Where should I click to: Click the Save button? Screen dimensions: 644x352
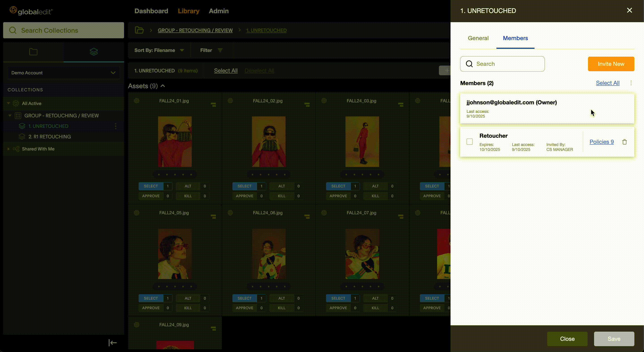click(x=614, y=339)
